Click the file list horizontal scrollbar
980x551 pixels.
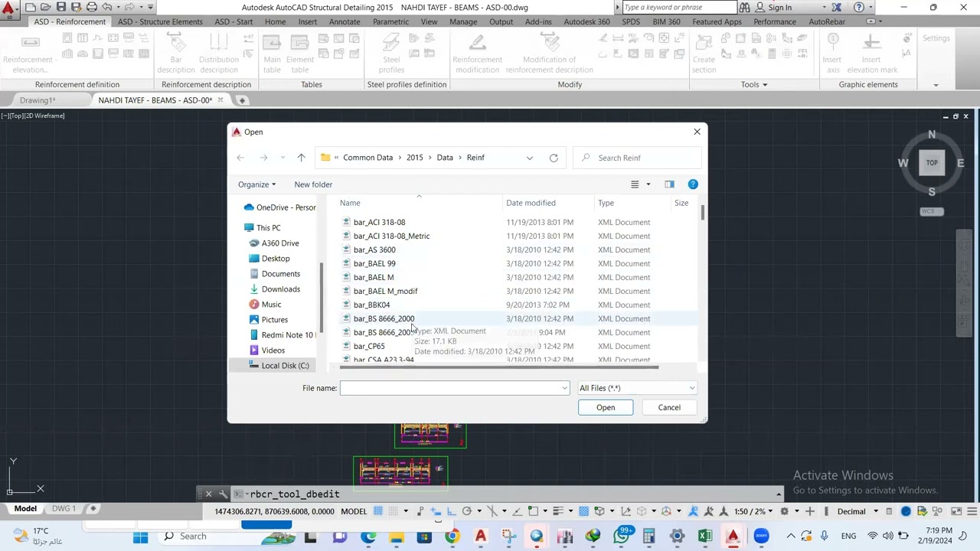tap(498, 367)
